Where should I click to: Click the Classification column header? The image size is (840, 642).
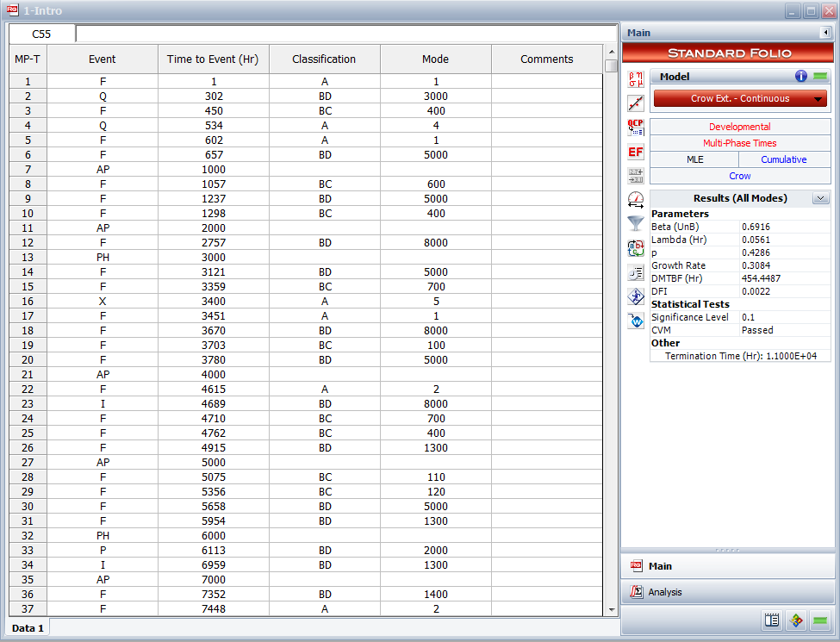tap(324, 59)
